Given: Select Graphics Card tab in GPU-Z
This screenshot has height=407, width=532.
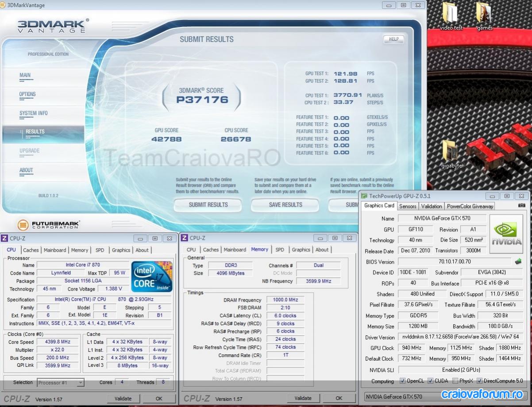Looking at the screenshot, I should click(379, 205).
